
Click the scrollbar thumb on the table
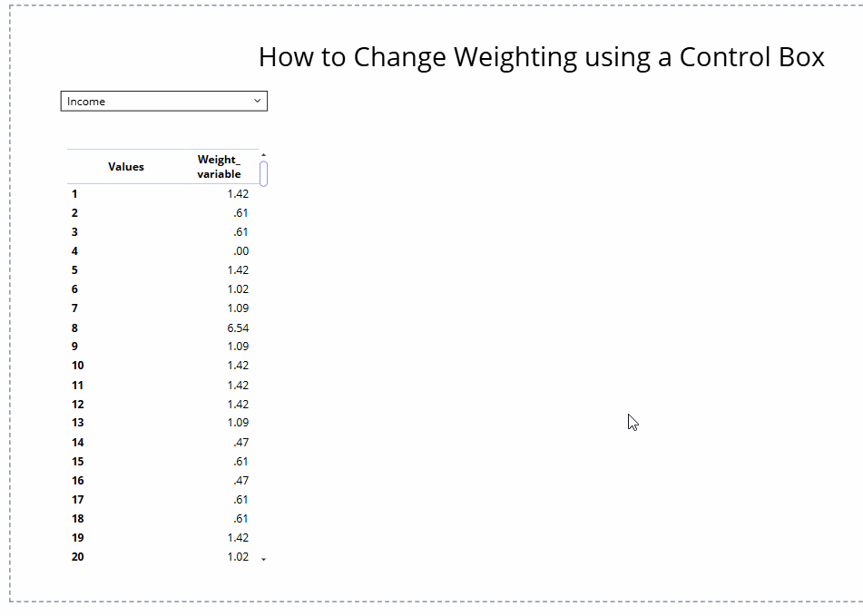262,172
